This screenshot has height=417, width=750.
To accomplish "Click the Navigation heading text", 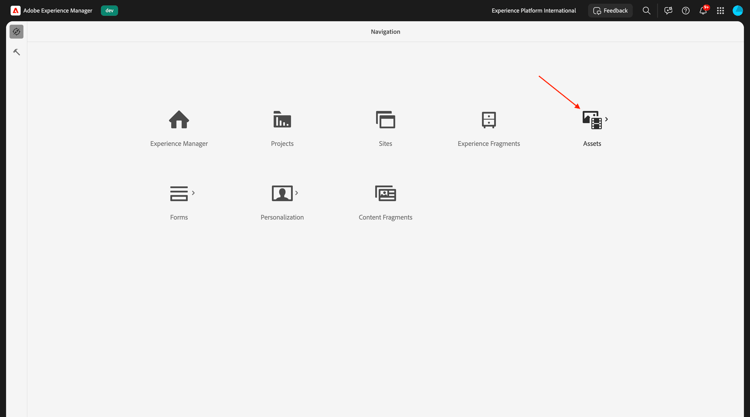I will click(386, 32).
